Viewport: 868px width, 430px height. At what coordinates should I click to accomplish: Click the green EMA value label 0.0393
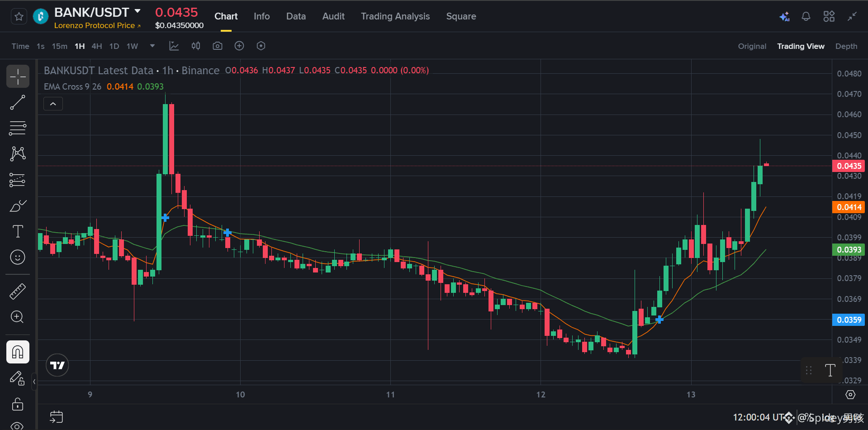click(849, 250)
